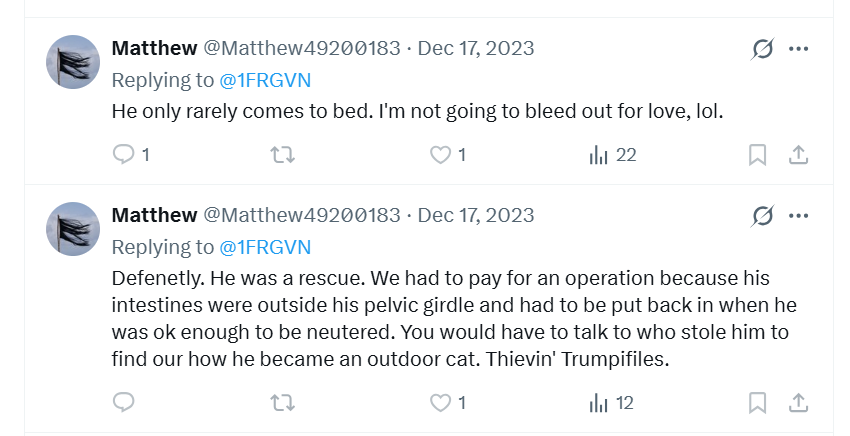
Task: Retweet the 'rarely comes to bed' tweet
Action: tap(282, 155)
